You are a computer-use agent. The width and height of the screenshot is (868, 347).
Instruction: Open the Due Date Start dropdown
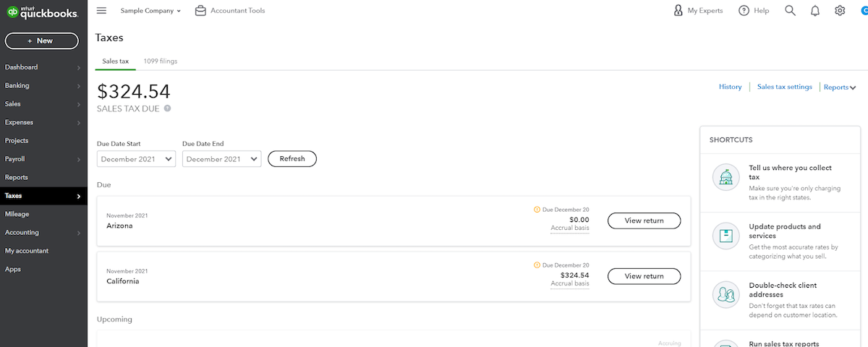point(136,159)
